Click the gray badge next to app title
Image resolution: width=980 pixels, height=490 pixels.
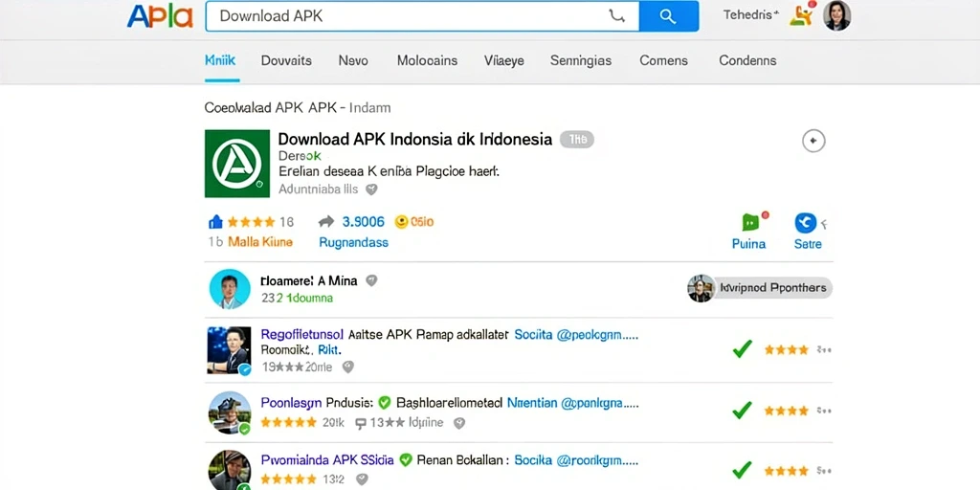(576, 140)
